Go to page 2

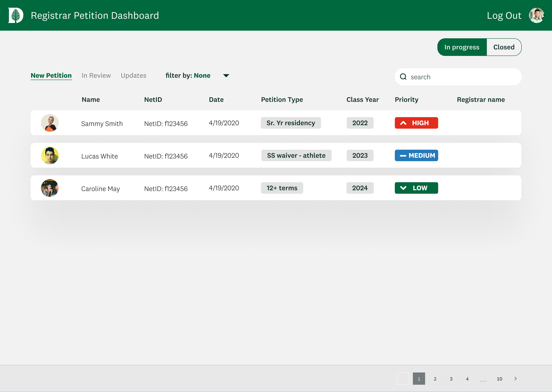[x=435, y=379]
